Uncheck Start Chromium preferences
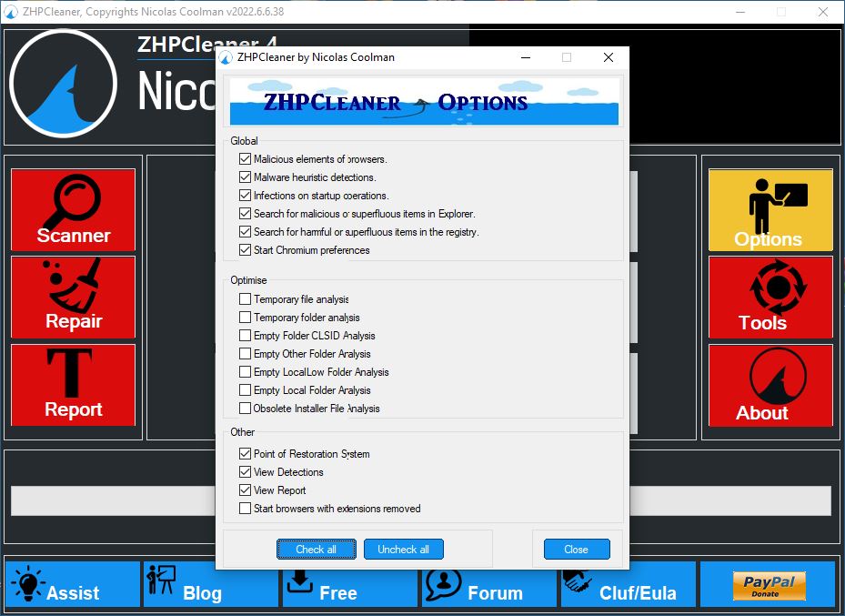Image resolution: width=845 pixels, height=616 pixels. click(x=246, y=250)
